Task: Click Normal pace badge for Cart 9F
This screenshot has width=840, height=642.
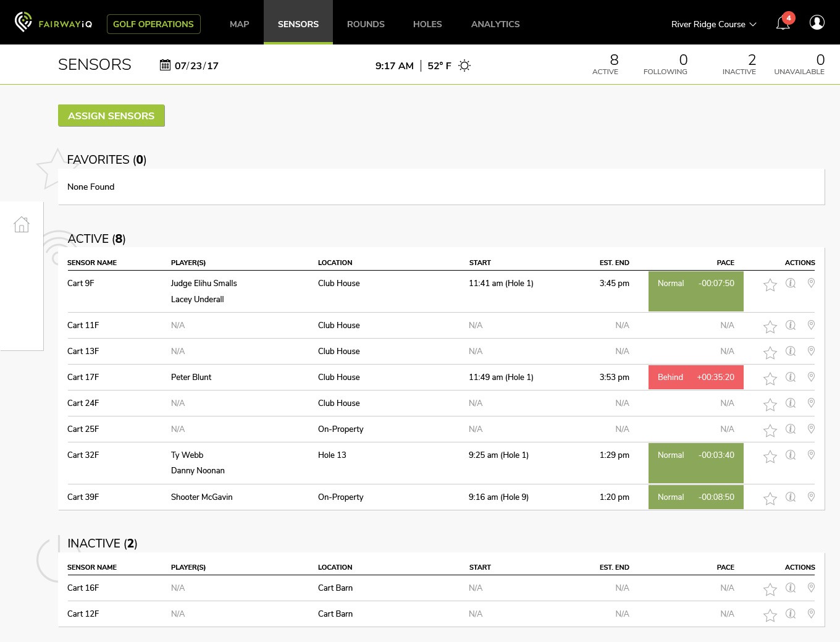Action: (x=696, y=291)
